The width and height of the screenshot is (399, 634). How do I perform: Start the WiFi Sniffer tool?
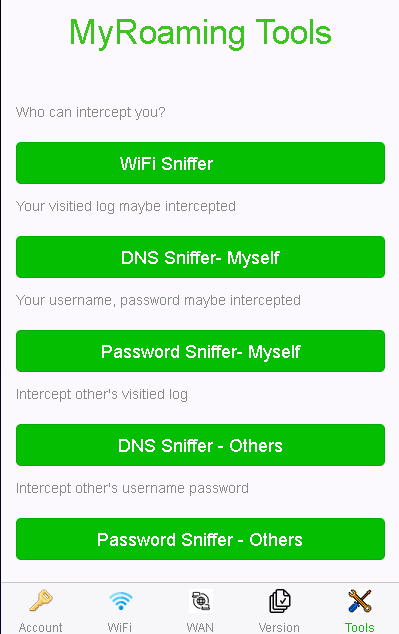tap(200, 163)
